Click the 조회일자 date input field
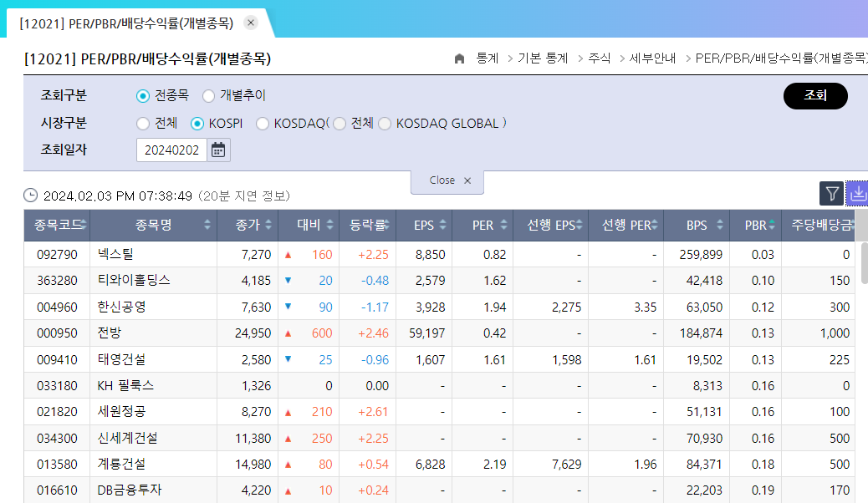 click(171, 150)
